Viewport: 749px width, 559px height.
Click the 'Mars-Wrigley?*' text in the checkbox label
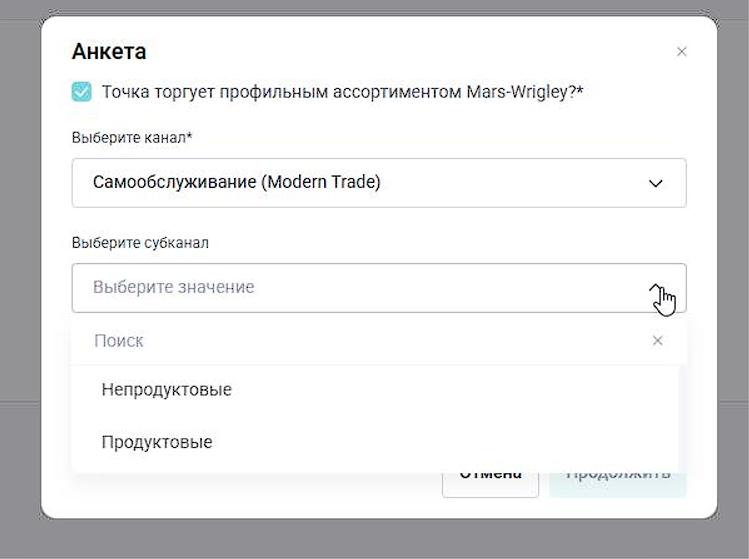point(525,92)
